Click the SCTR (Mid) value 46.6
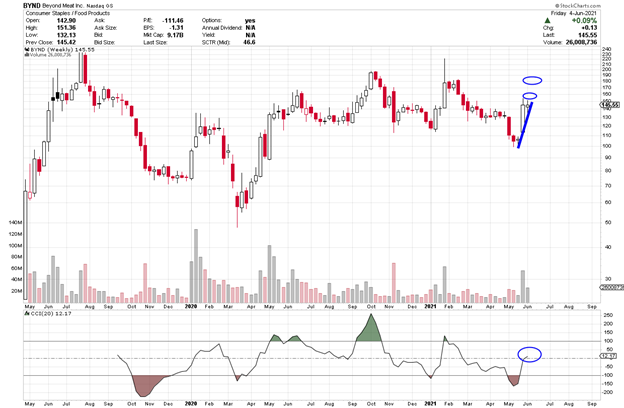The height and width of the screenshot is (408, 624). click(249, 42)
